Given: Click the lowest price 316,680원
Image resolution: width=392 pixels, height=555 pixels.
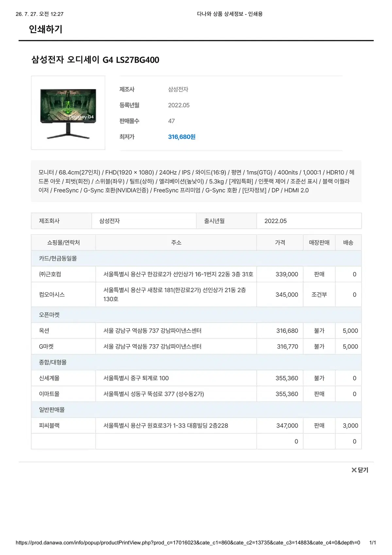Looking at the screenshot, I should pyautogui.click(x=182, y=137).
